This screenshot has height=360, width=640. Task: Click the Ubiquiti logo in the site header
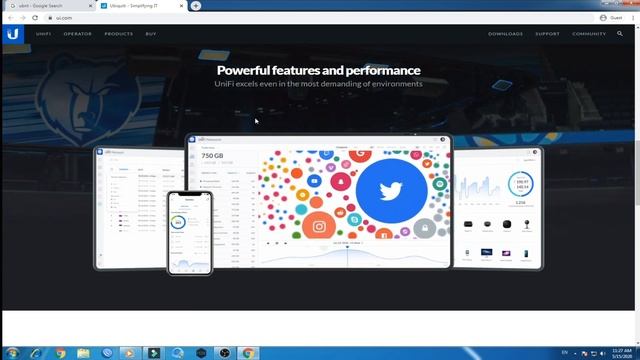coord(13,34)
